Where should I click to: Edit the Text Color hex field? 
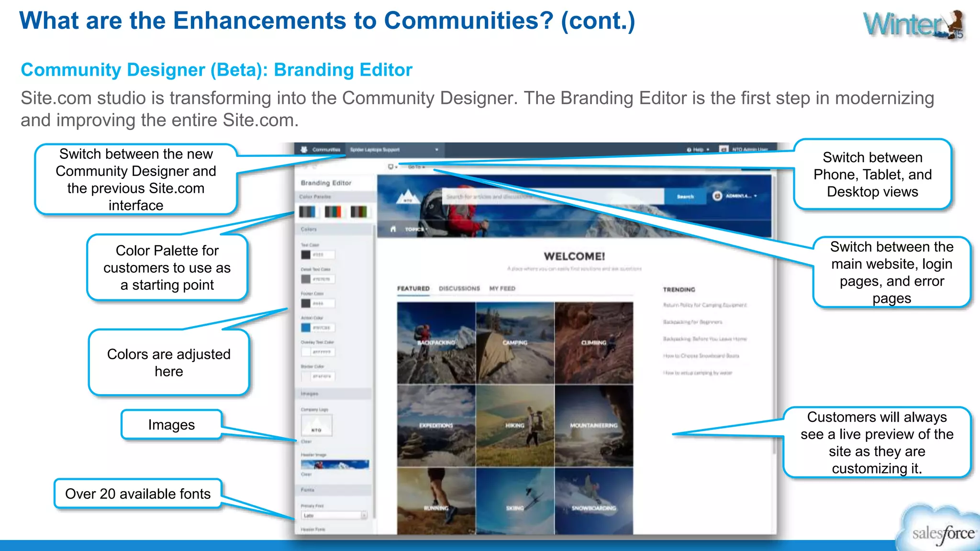pos(323,255)
